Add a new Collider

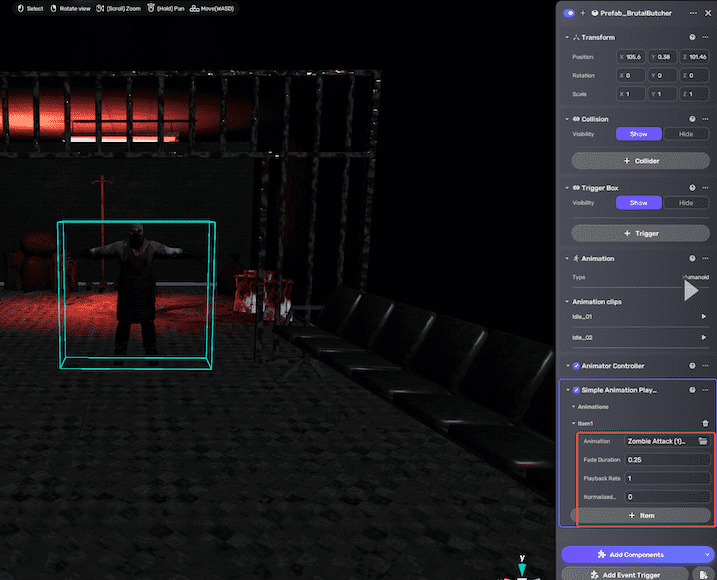(x=641, y=160)
